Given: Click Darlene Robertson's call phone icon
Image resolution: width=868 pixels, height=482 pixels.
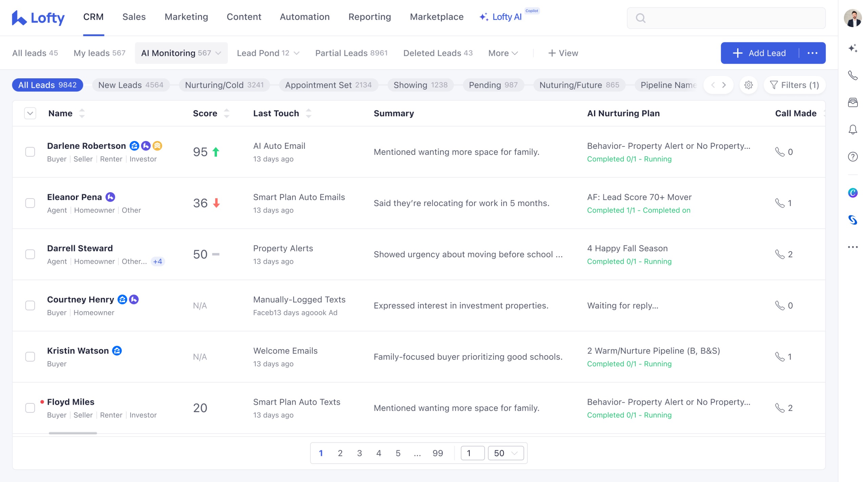Looking at the screenshot, I should (x=780, y=152).
